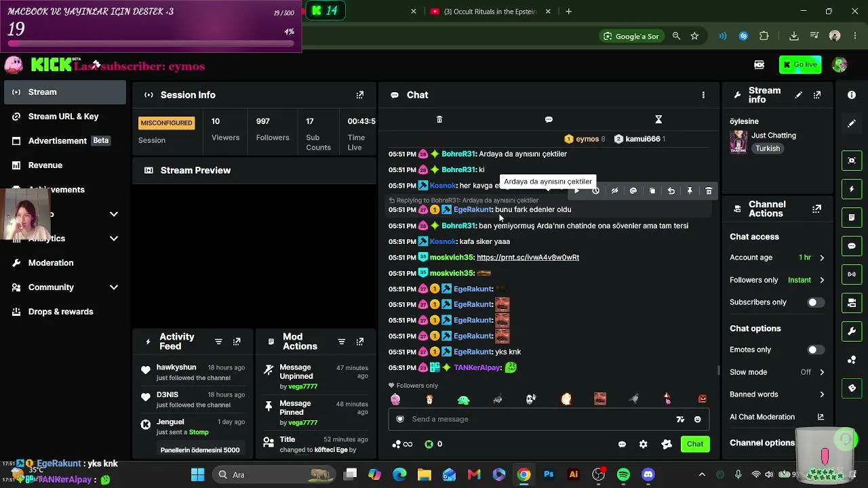
Task: Open the Discord icon in the taskbar
Action: point(648,474)
